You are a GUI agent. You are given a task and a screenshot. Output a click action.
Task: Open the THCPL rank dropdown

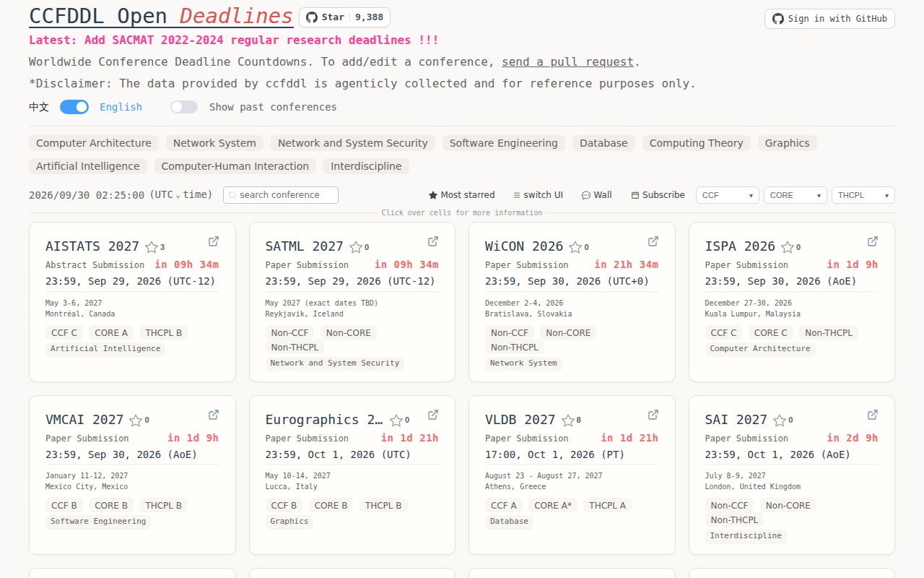pos(863,195)
